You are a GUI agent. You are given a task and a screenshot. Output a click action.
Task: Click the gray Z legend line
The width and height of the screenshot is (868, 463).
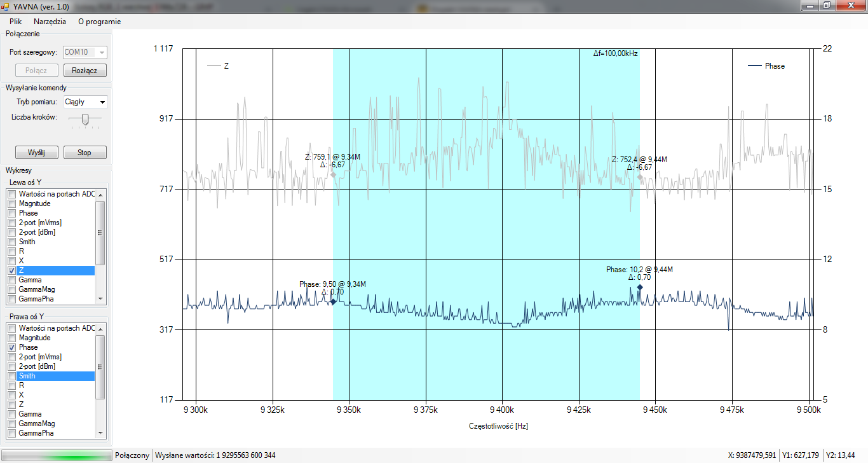214,66
